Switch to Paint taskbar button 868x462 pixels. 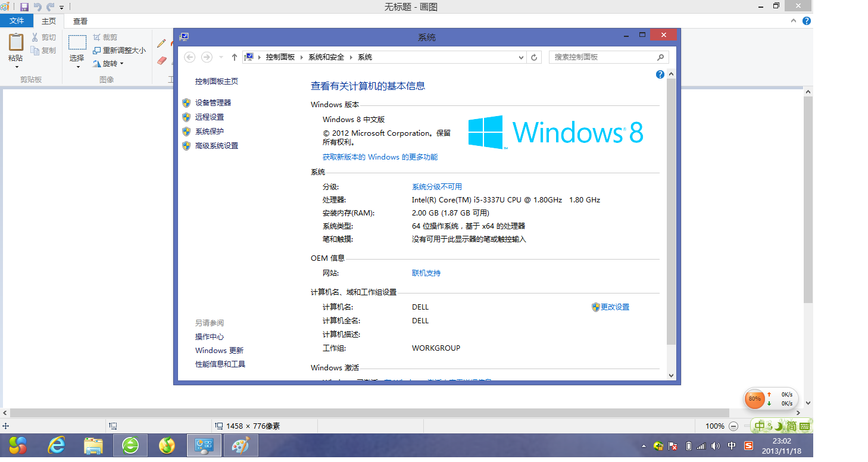[241, 445]
